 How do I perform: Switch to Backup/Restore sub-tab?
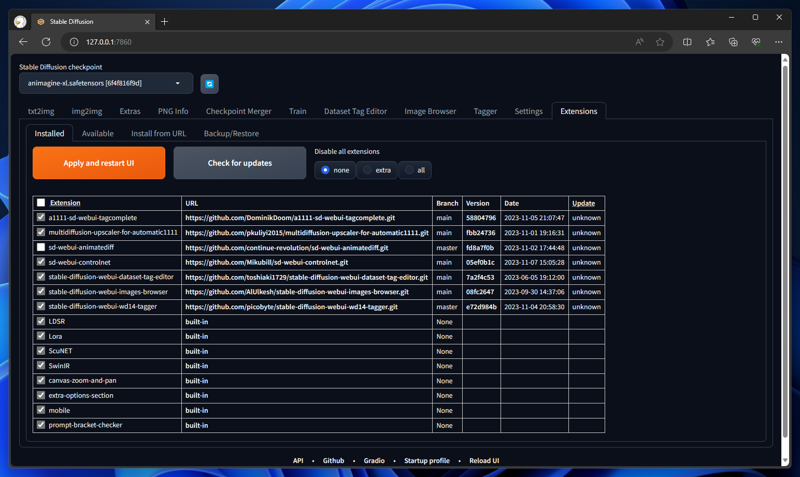click(x=231, y=134)
